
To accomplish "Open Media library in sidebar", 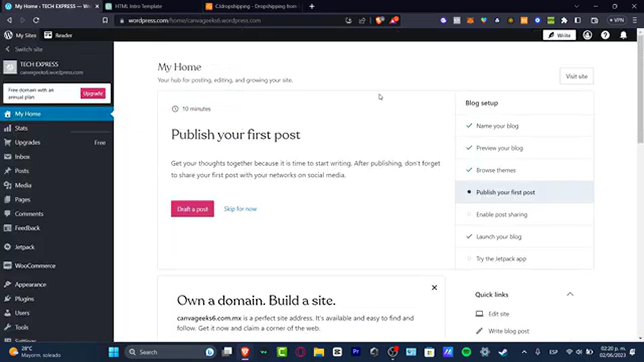I will (23, 185).
